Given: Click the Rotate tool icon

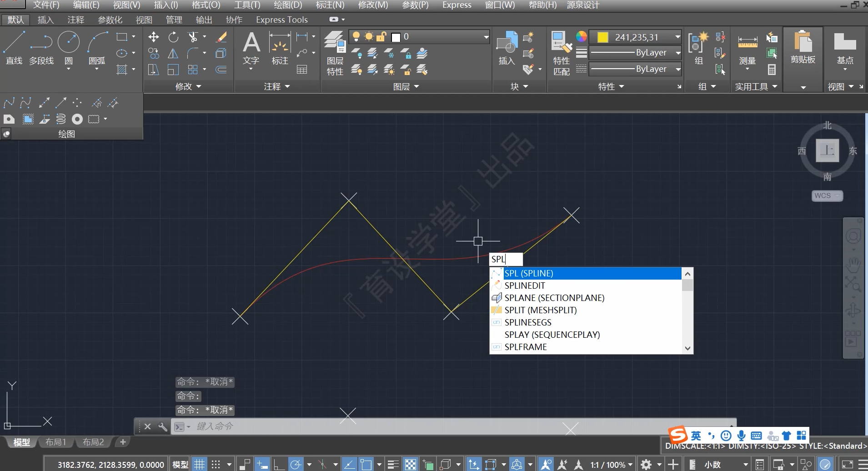Looking at the screenshot, I should 173,37.
